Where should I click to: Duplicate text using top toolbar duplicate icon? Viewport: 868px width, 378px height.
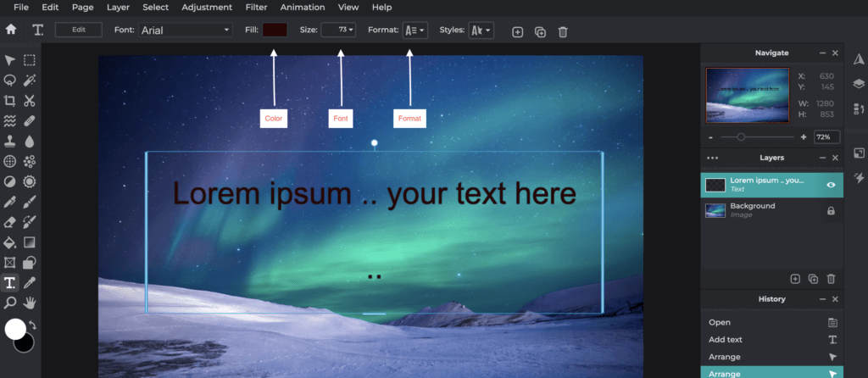[540, 32]
